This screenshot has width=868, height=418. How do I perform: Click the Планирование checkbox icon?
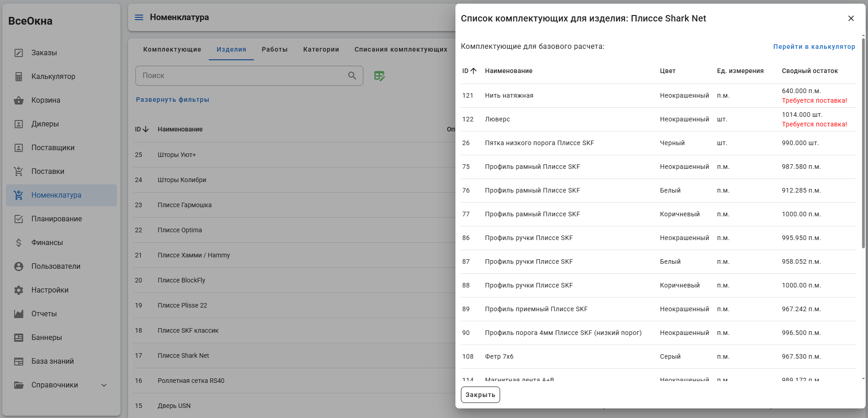point(19,219)
